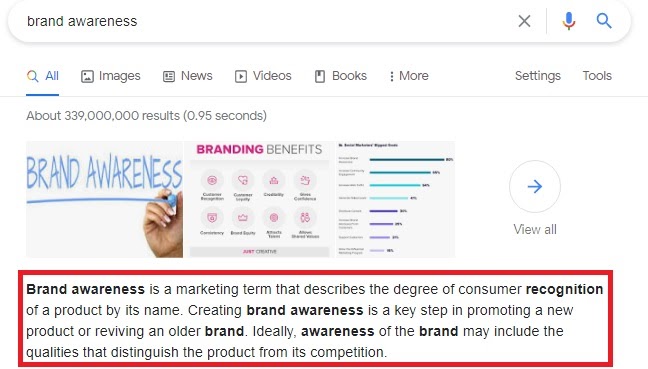Click the right arrow circle for more images

tap(535, 186)
